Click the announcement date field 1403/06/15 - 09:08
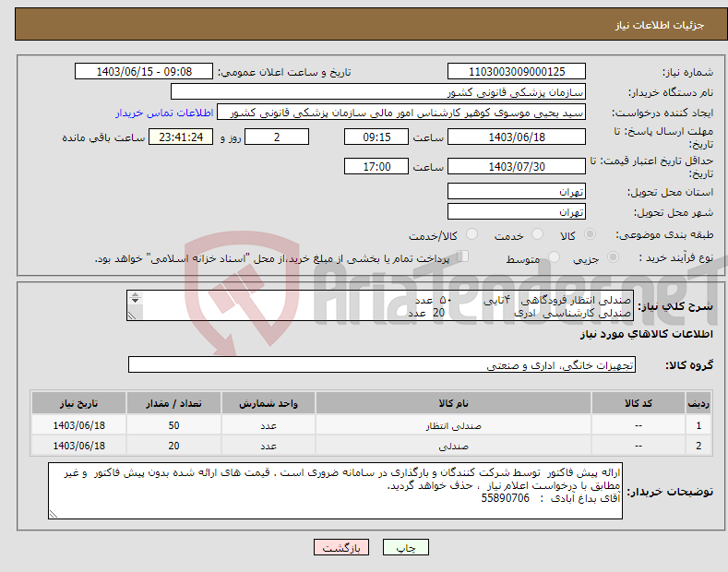Image resolution: width=728 pixels, height=572 pixels. click(144, 72)
